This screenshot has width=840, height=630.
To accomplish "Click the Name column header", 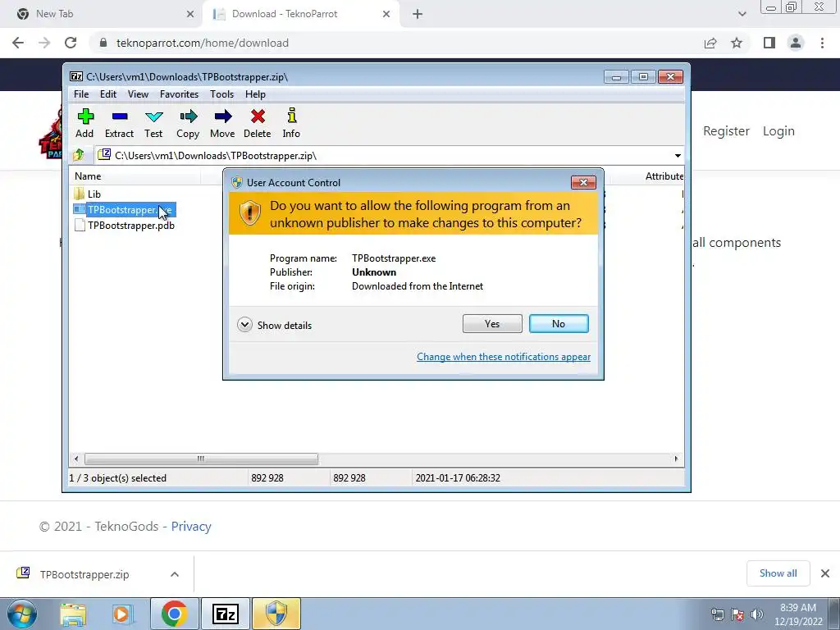I will (x=135, y=176).
